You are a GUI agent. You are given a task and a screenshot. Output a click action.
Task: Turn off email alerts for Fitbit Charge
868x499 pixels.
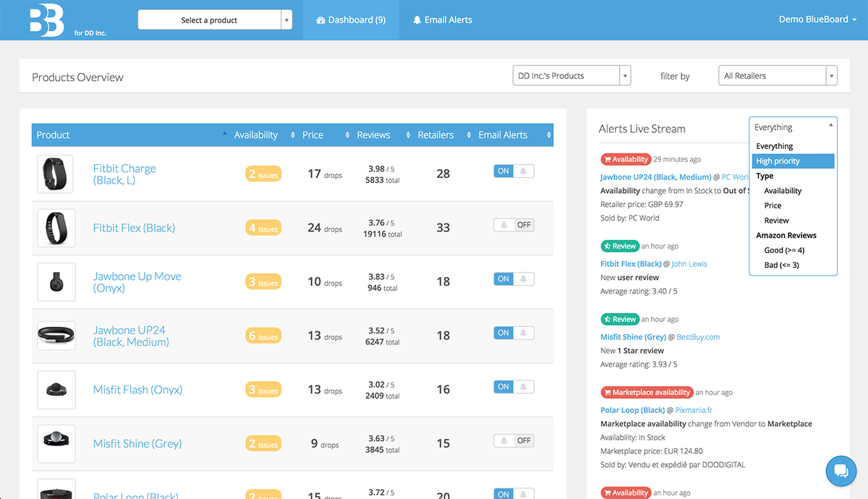pyautogui.click(x=514, y=171)
